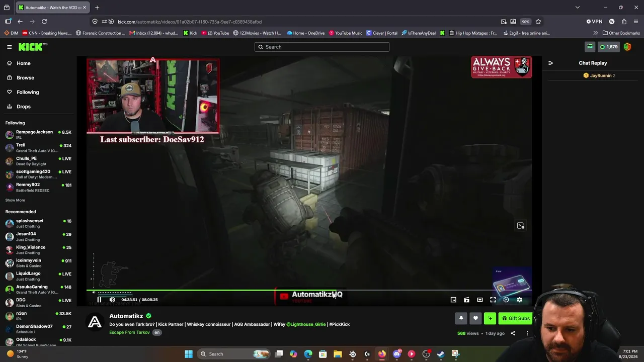List all tabs dropdown arrow

click(x=578, y=8)
